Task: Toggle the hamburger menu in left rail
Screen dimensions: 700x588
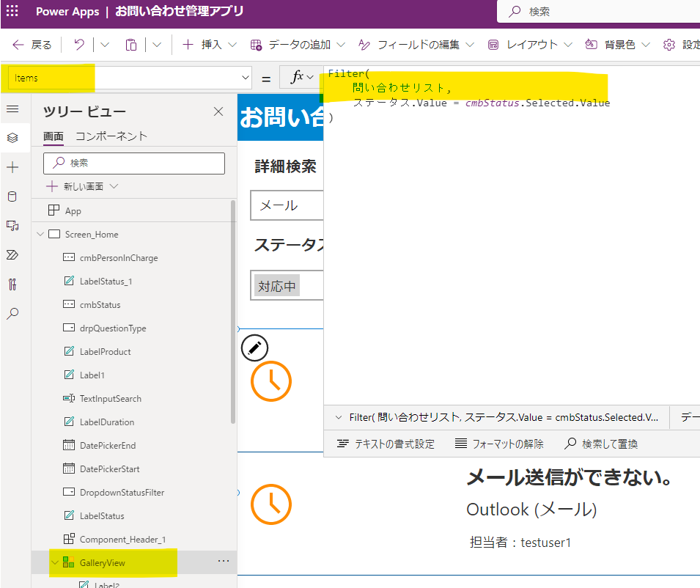Action: pyautogui.click(x=12, y=109)
